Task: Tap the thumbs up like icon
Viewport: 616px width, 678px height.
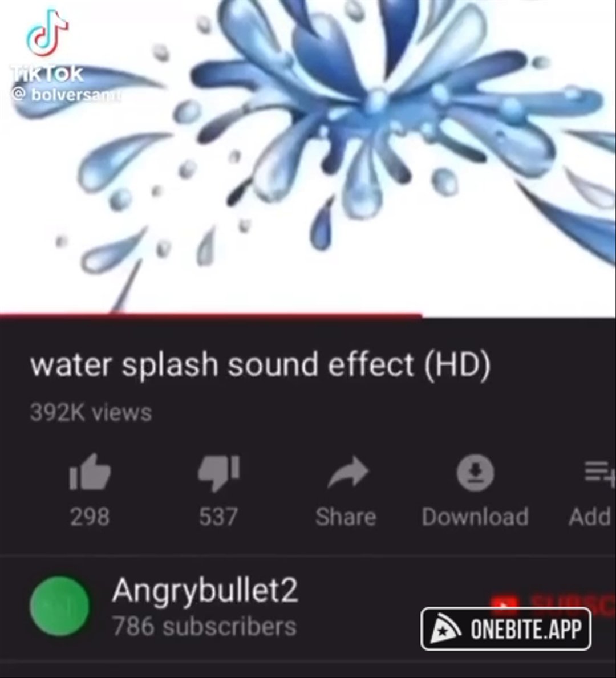Action: tap(90, 472)
